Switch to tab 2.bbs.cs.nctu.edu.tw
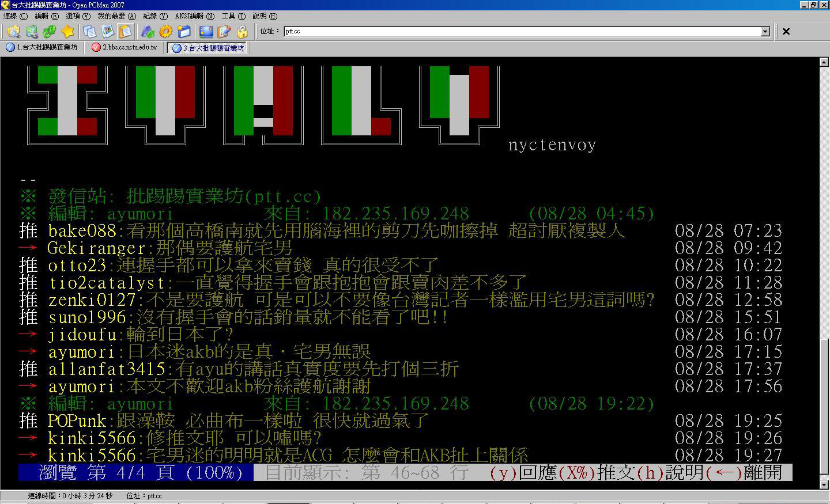 124,47
